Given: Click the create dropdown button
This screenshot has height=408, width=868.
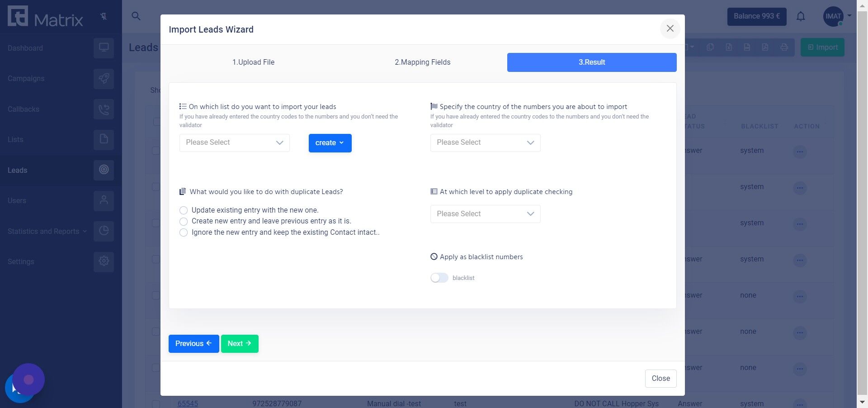Looking at the screenshot, I should click(330, 143).
